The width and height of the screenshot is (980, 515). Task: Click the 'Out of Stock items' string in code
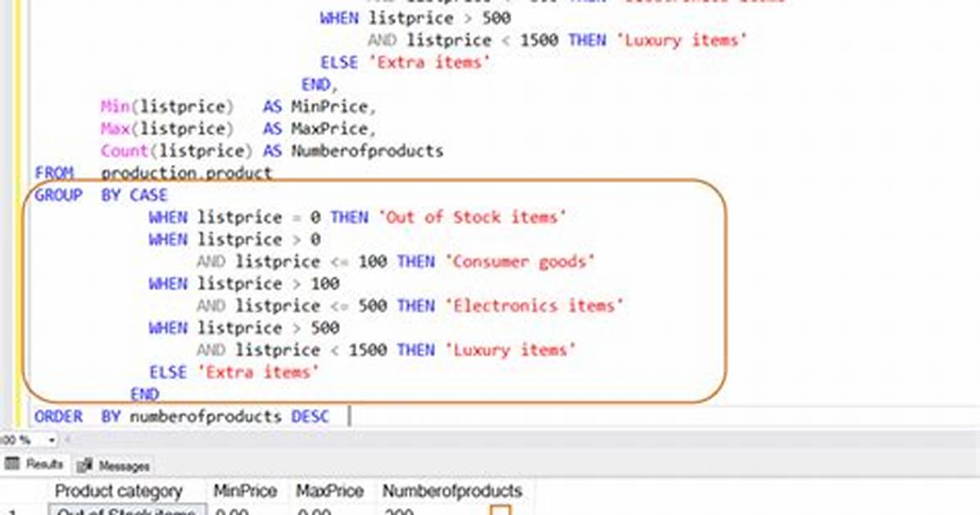[472, 217]
